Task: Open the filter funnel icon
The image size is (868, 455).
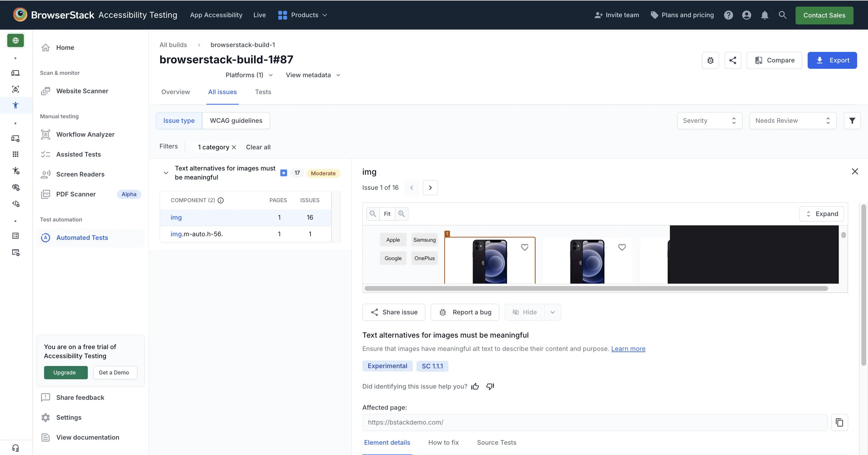Action: coord(852,121)
